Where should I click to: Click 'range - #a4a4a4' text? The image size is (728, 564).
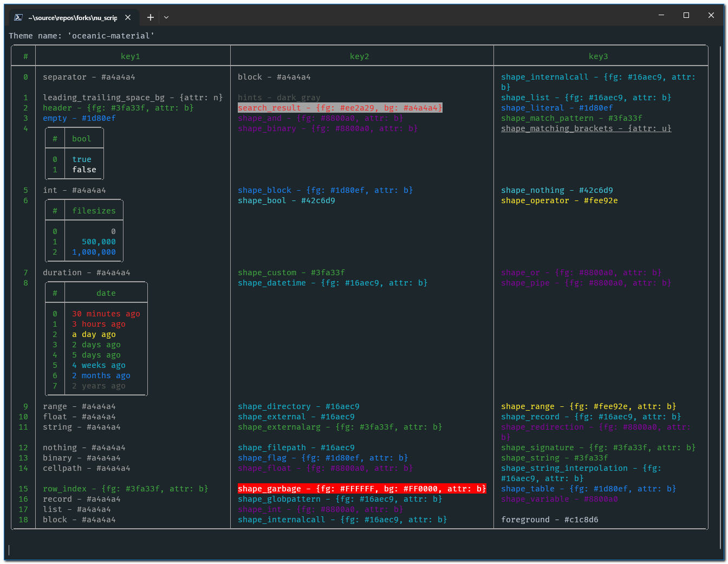[79, 406]
